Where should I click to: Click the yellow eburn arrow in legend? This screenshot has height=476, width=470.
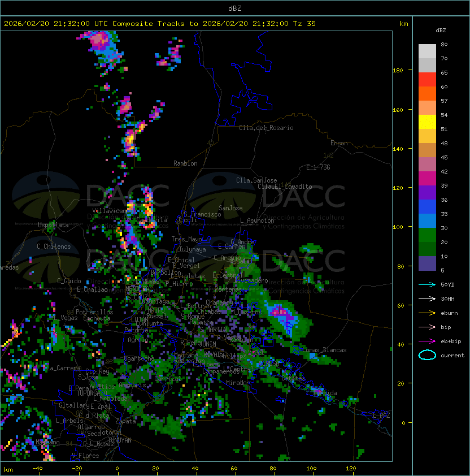[427, 313]
